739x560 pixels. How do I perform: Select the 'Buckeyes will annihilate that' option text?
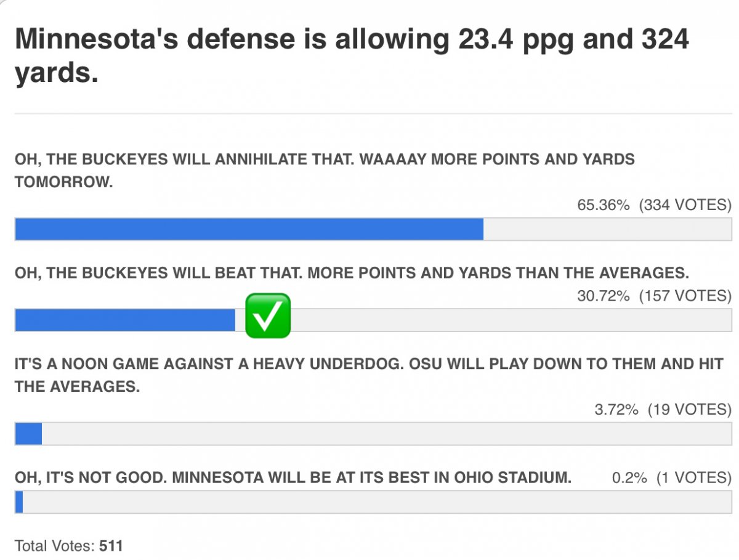325,171
